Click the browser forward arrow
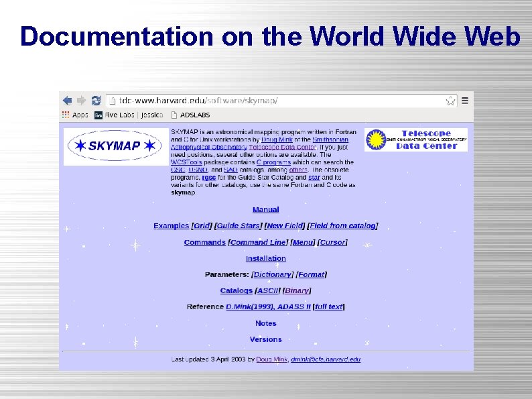Screen dimensions: 532x399 [x=82, y=101]
